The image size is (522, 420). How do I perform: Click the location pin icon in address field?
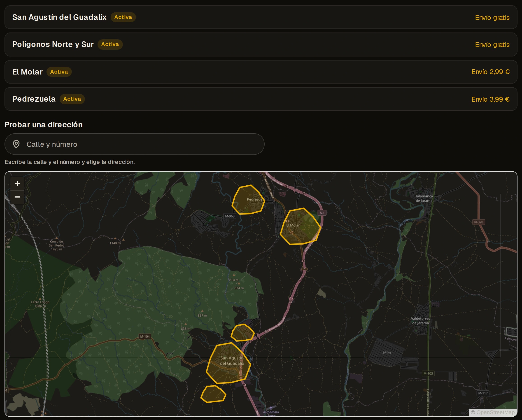pos(16,144)
